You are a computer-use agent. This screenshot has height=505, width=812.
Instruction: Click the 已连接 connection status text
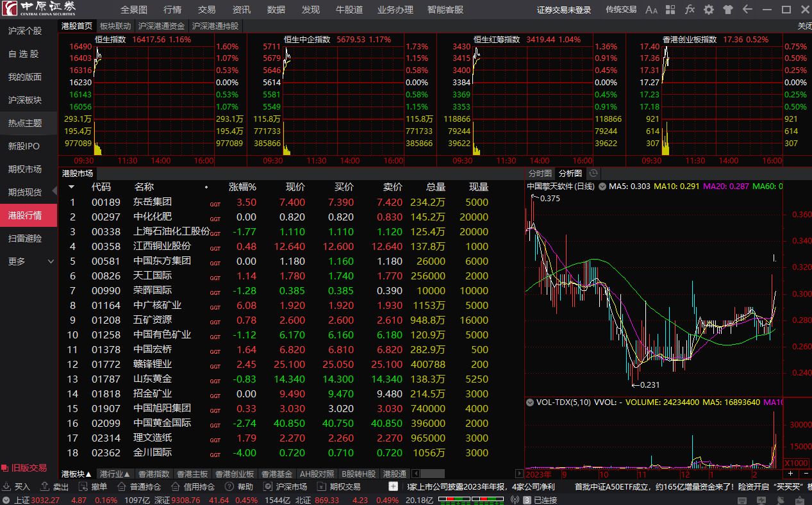(545, 500)
